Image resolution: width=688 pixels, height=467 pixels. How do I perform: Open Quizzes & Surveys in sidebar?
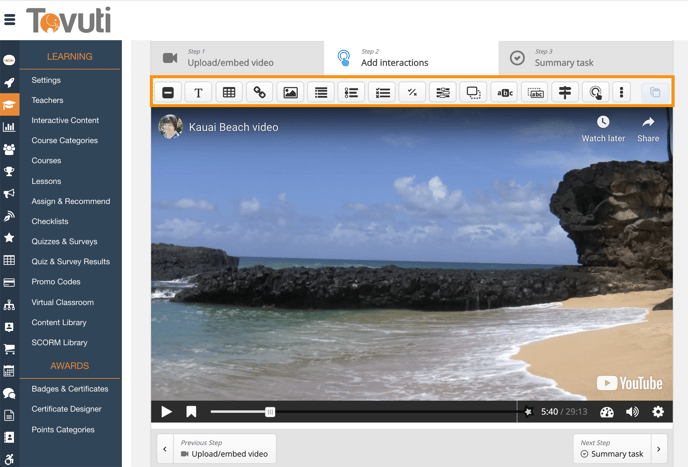click(64, 241)
